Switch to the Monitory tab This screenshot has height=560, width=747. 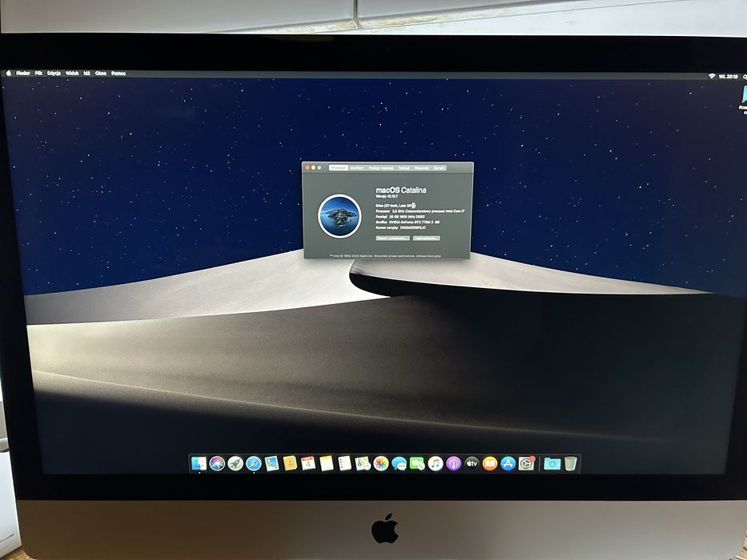point(357,168)
